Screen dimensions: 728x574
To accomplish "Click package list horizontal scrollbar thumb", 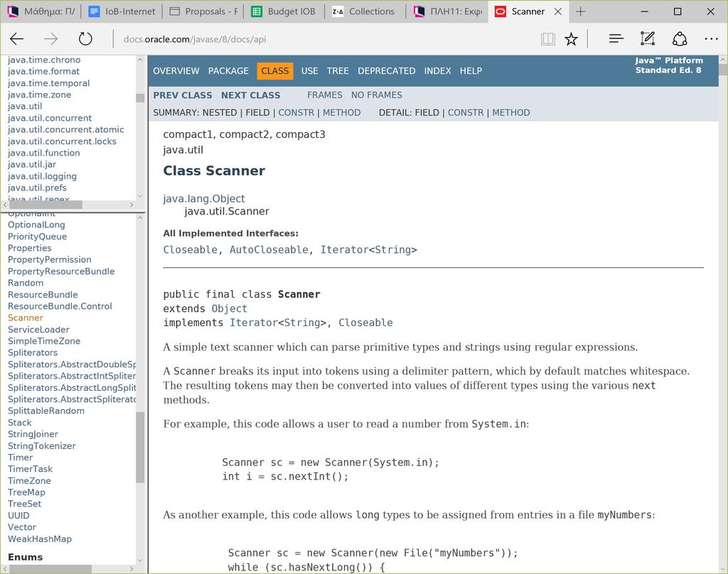I will coord(45,205).
